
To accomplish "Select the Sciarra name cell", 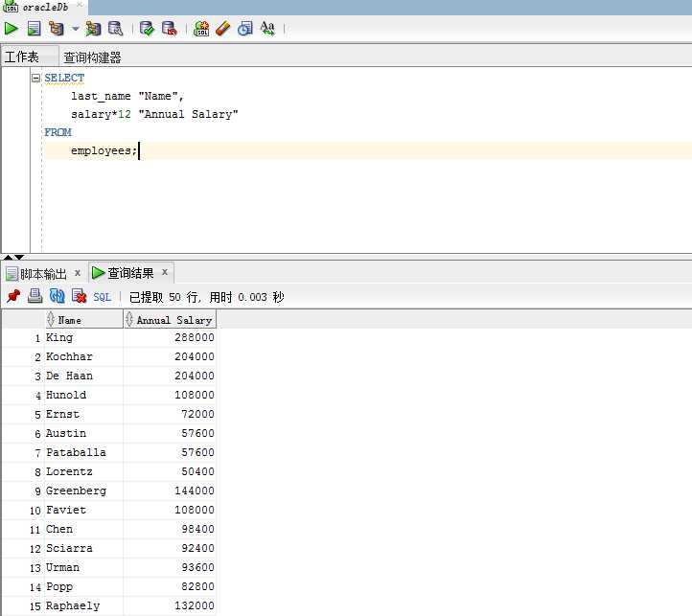I will 83,549.
